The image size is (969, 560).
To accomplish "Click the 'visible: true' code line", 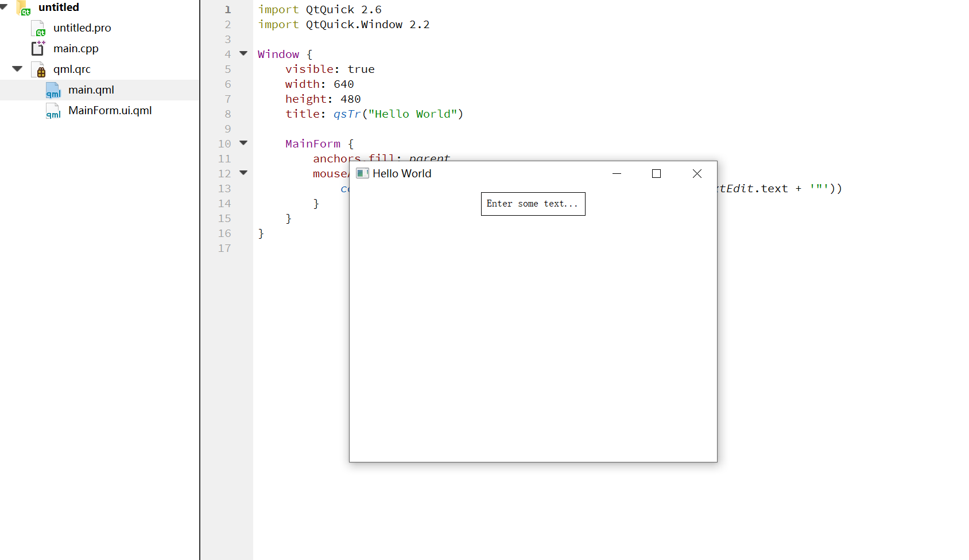I will [330, 69].
